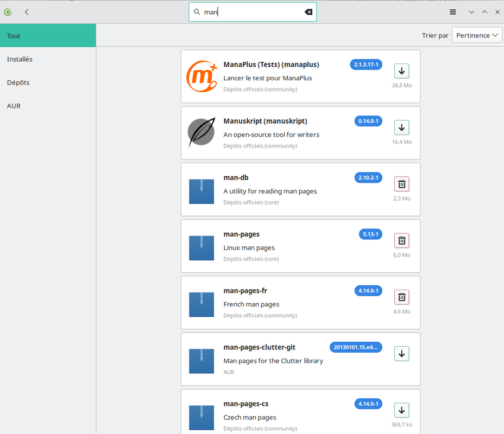Click the 369,7 ko size label

(x=401, y=425)
